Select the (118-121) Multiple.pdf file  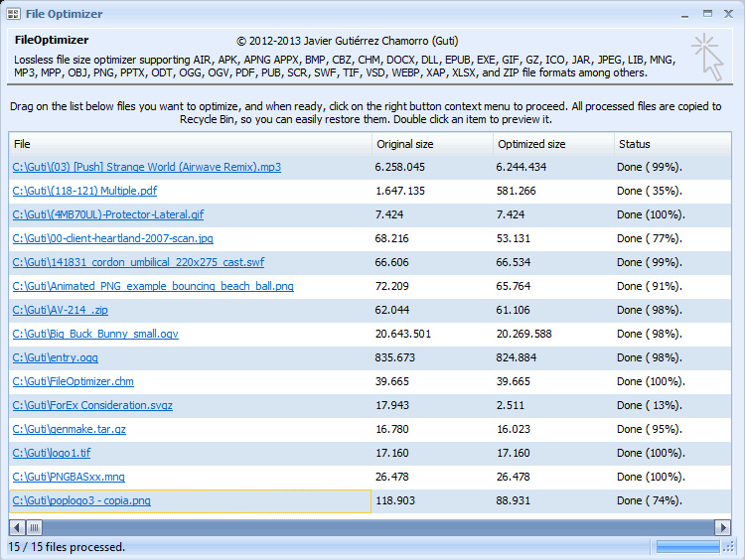(x=84, y=191)
